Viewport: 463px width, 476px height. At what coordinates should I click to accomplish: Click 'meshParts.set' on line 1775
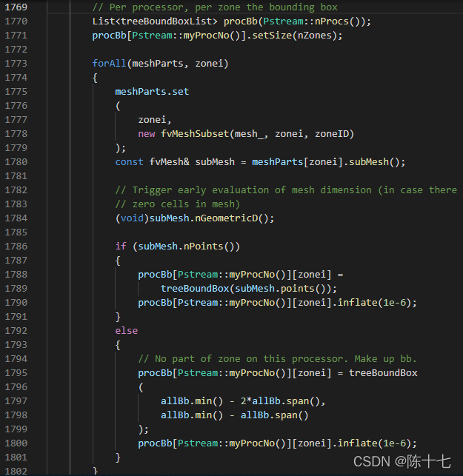click(x=152, y=92)
